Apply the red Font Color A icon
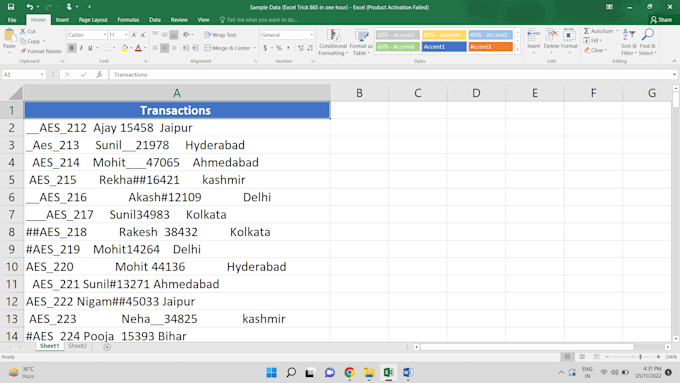 [x=138, y=48]
